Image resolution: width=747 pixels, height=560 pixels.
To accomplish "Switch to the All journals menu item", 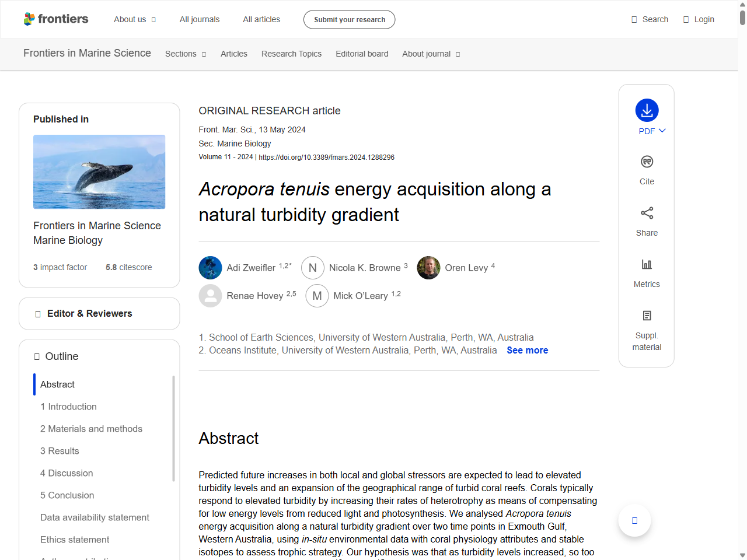I will pyautogui.click(x=199, y=19).
